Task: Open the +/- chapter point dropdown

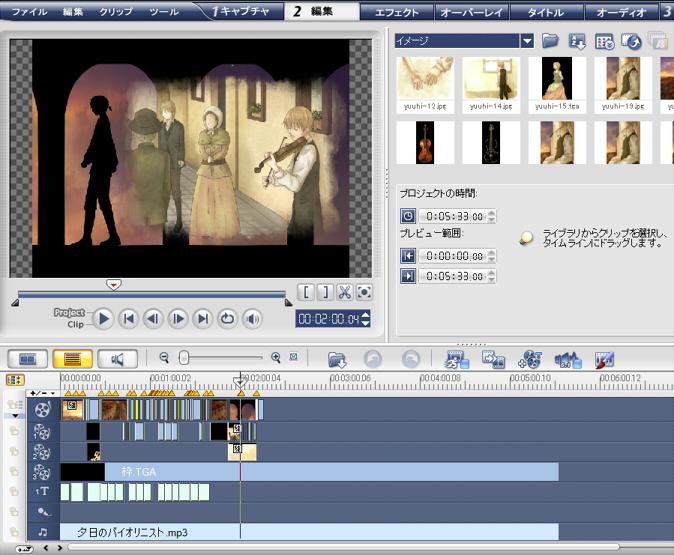Action: click(x=43, y=393)
